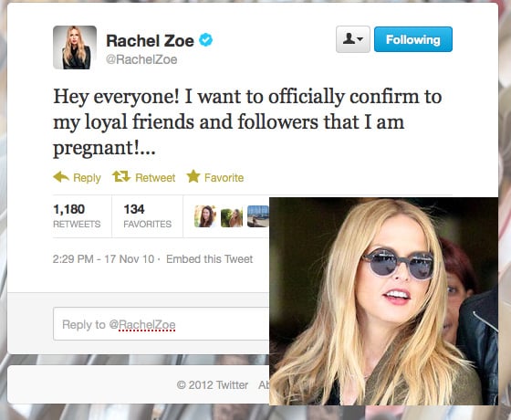Open third retweeter's beach avatar thumbnail
The width and height of the screenshot is (511, 420).
(258, 216)
